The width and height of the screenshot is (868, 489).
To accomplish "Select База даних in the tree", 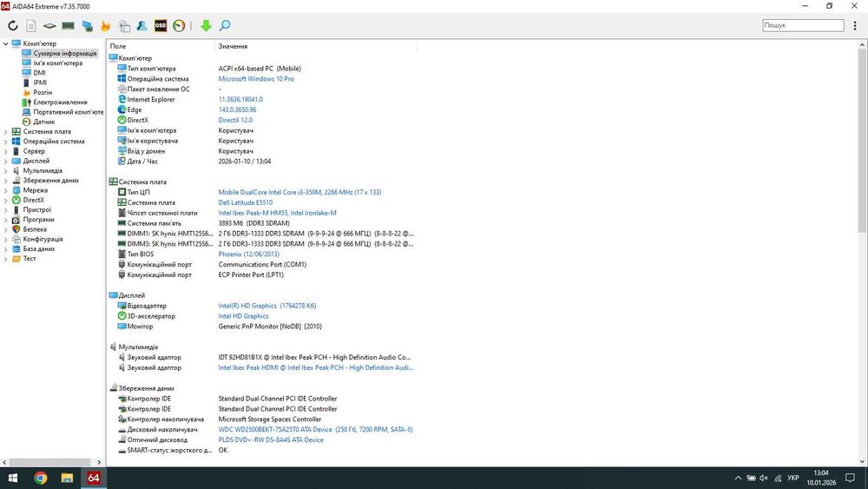I will pos(39,249).
